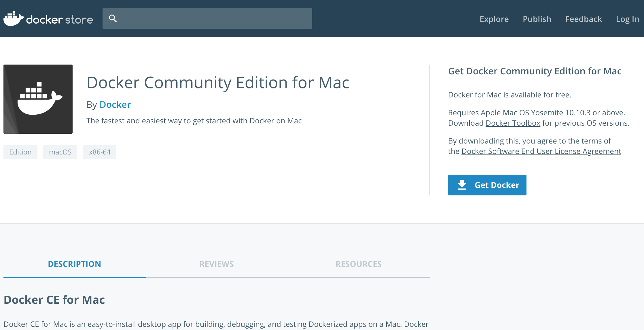Open the Docker Software End User License Agreement

(541, 151)
